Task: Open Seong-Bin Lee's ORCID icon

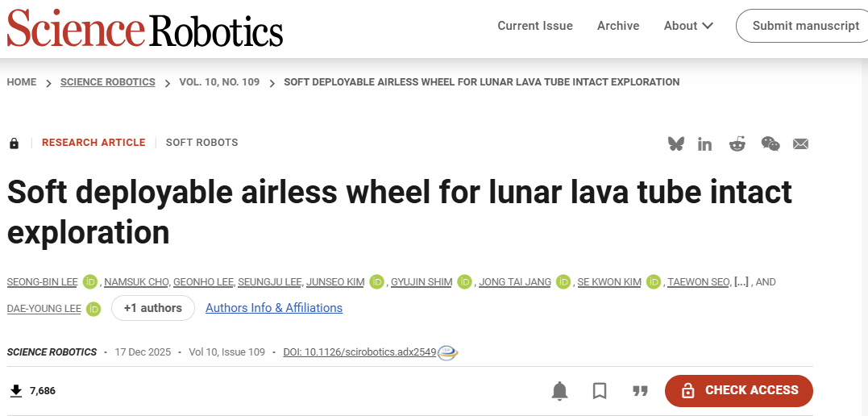Action: click(x=90, y=282)
